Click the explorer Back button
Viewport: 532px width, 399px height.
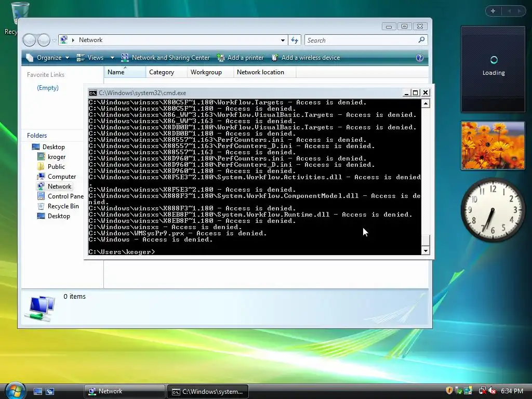29,41
